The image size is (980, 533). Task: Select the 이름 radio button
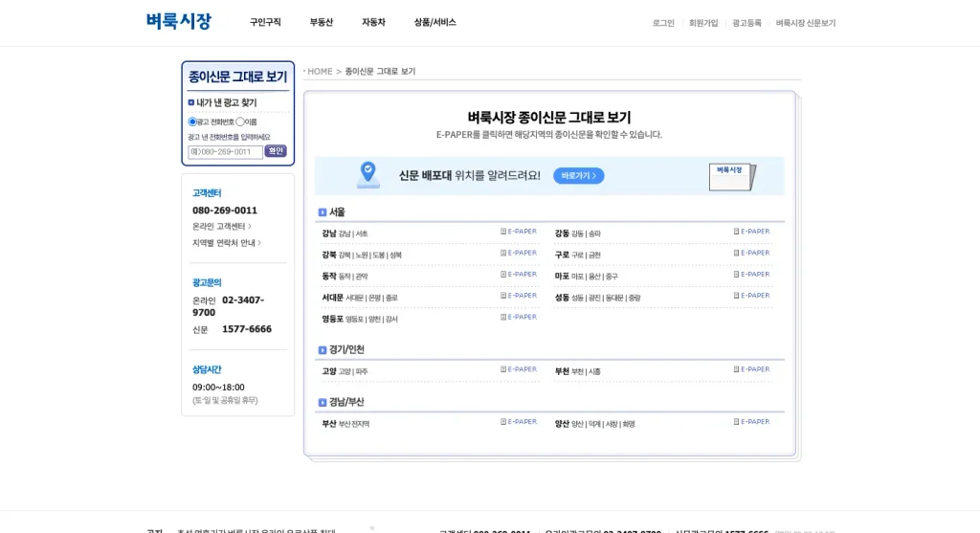point(240,122)
